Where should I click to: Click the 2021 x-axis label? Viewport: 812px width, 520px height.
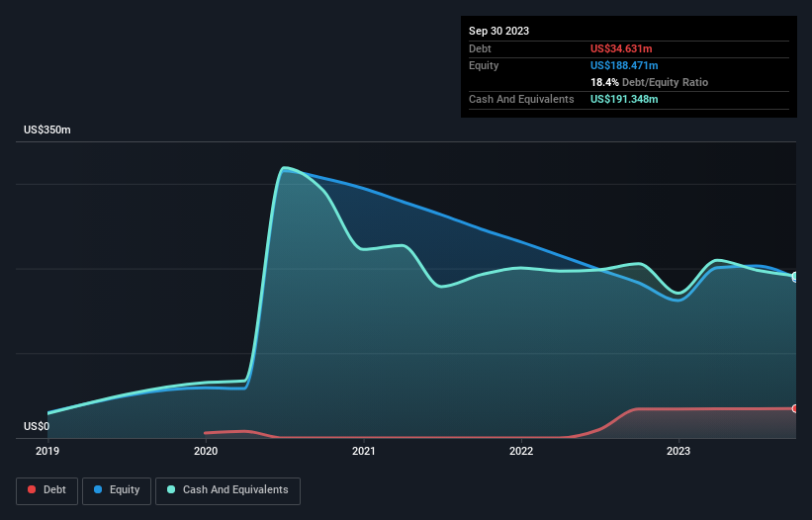[364, 451]
